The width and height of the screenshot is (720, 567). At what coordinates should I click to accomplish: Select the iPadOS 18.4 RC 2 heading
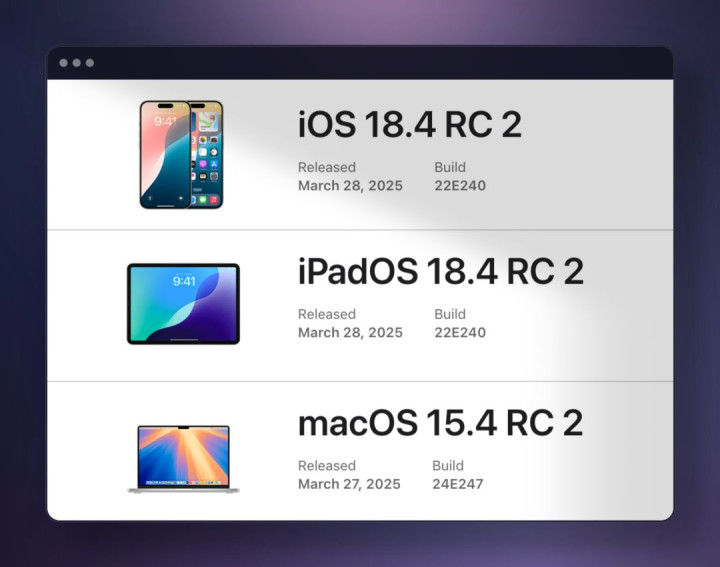click(x=441, y=271)
